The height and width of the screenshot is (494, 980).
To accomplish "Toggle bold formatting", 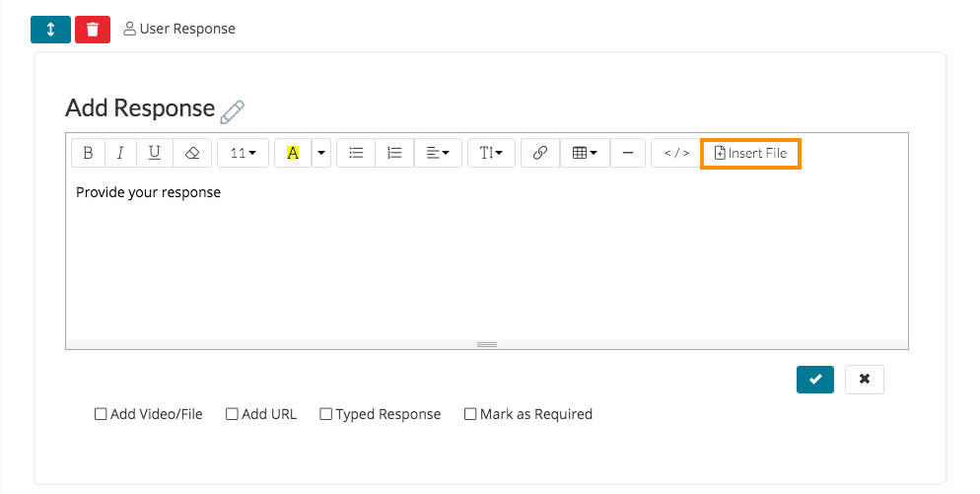I will (88, 153).
